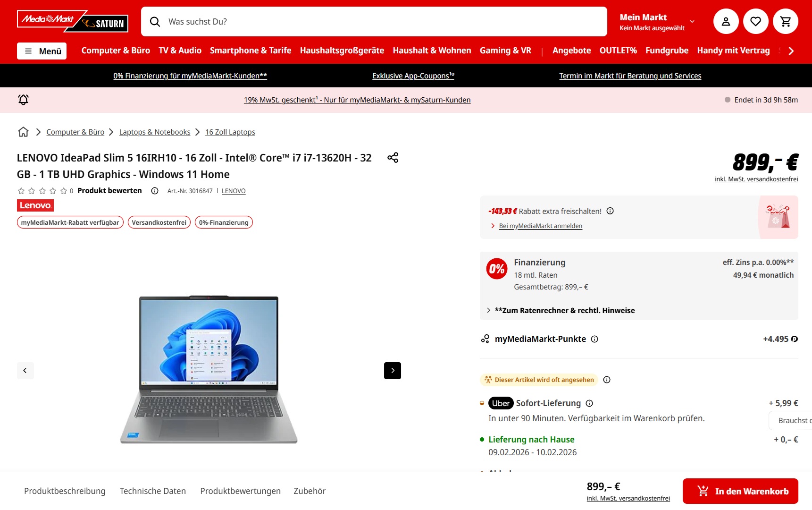Image resolution: width=812 pixels, height=510 pixels.
Task: Click Versandkostenfrei tag
Action: click(x=159, y=222)
